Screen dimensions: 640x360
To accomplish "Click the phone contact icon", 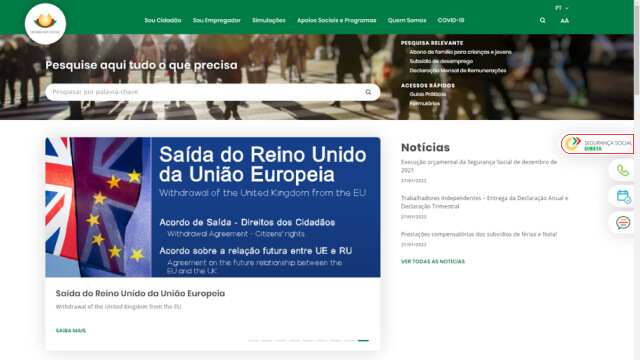I will (622, 170).
